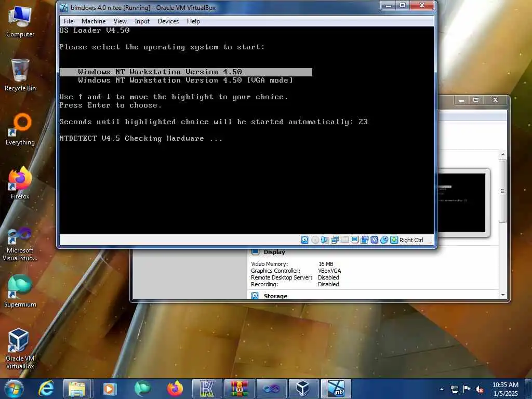Click the Visual Studio taskbar button
Image resolution: width=532 pixels, height=399 pixels.
coord(271,389)
